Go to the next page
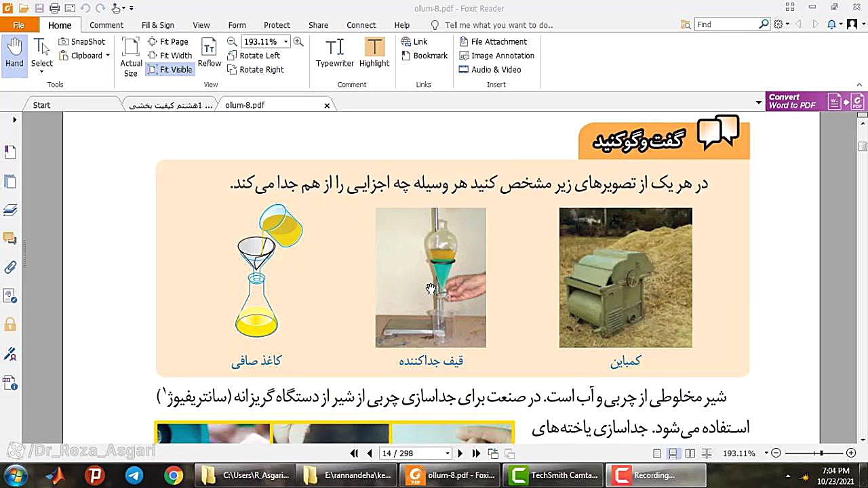Image resolution: width=868 pixels, height=488 pixels. [460, 453]
